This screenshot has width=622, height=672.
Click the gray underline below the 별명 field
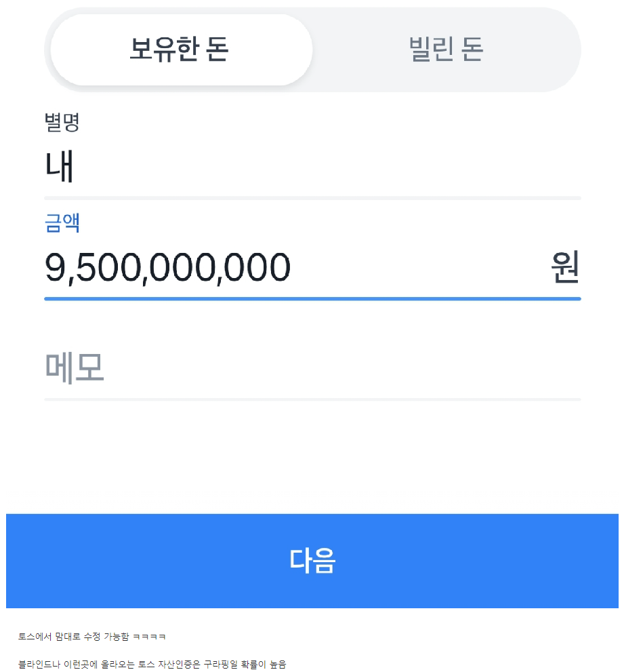[312, 198]
